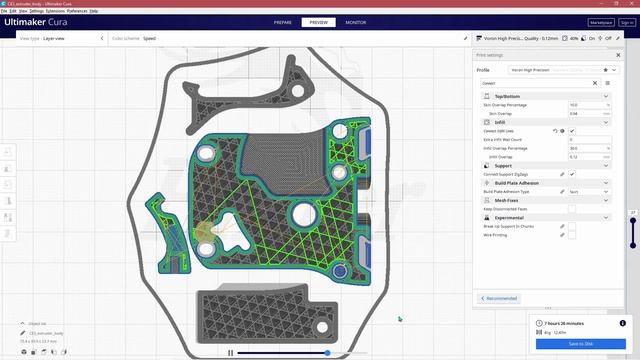This screenshot has height=360, width=640.
Task: Open the Help menu
Action: coord(93,11)
